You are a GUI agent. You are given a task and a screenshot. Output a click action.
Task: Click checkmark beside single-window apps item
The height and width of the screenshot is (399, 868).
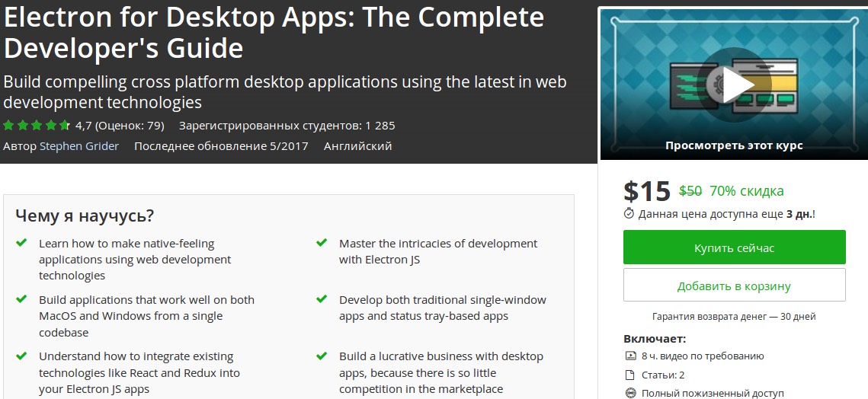(x=321, y=299)
